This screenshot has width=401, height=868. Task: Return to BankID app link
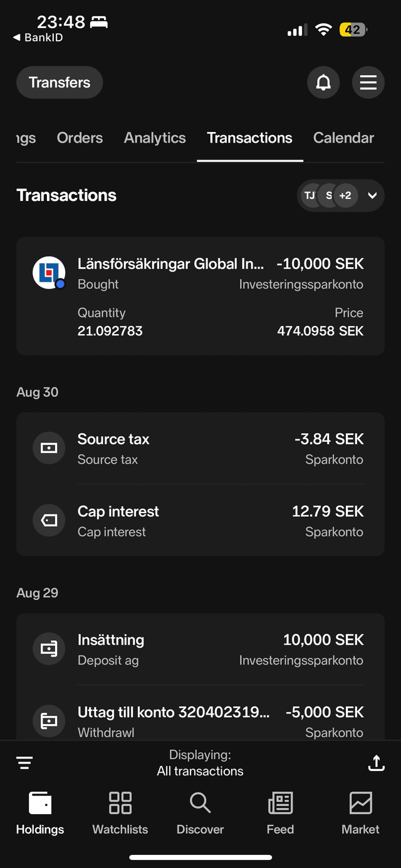pyautogui.click(x=39, y=38)
